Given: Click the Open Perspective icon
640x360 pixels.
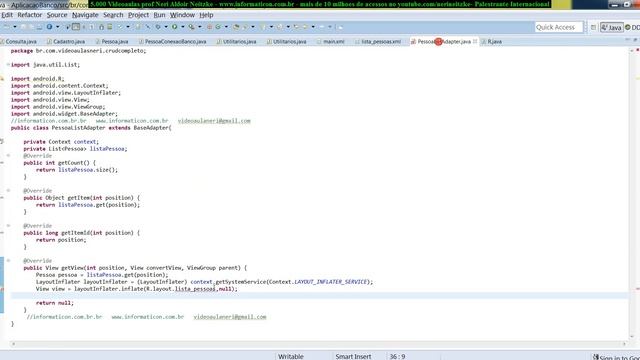Looking at the screenshot, I should (x=593, y=27).
